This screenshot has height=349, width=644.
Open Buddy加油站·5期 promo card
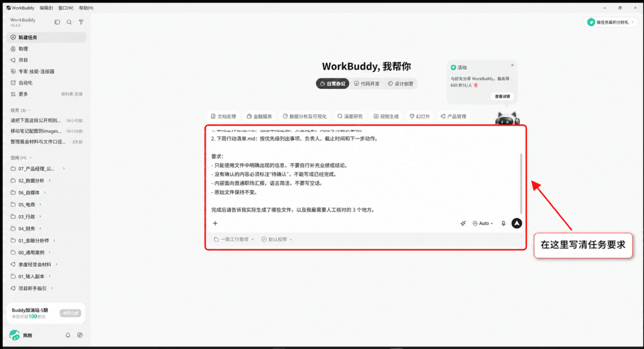pos(46,313)
